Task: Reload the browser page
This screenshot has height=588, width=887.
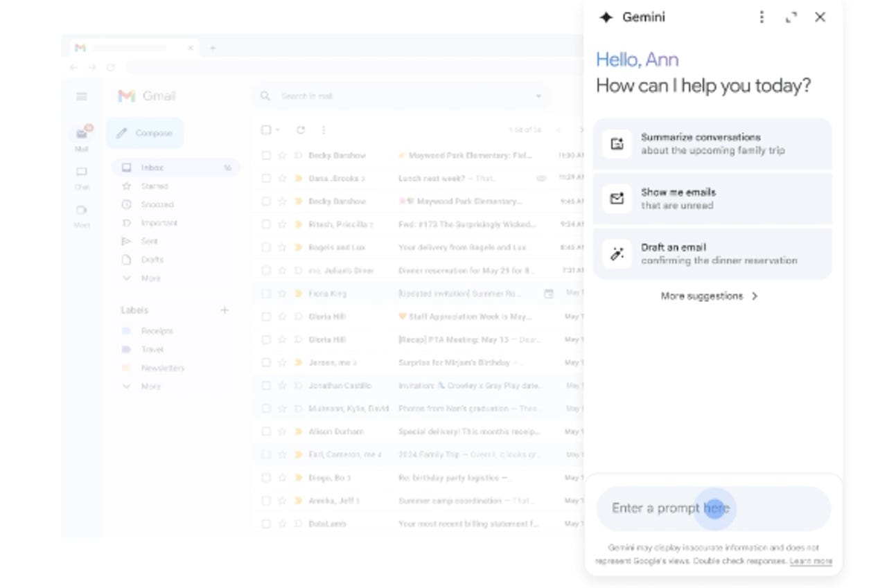Action: click(x=109, y=67)
